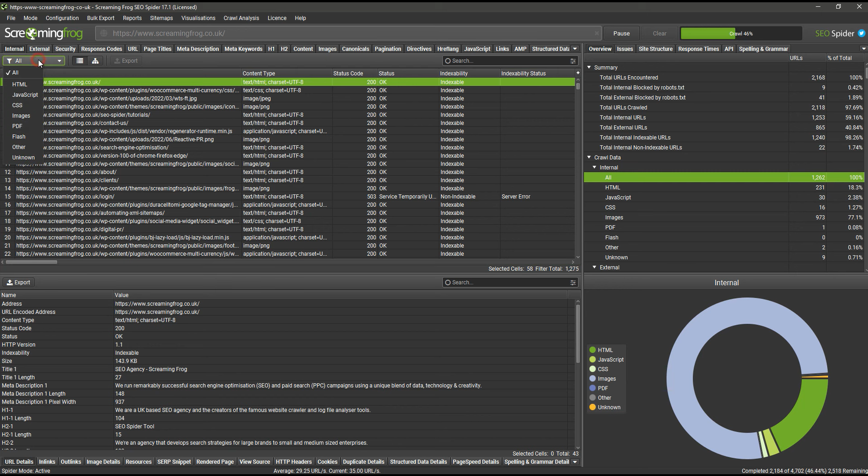The width and height of the screenshot is (868, 476).
Task: Open the Configuration menu
Action: [62, 18]
